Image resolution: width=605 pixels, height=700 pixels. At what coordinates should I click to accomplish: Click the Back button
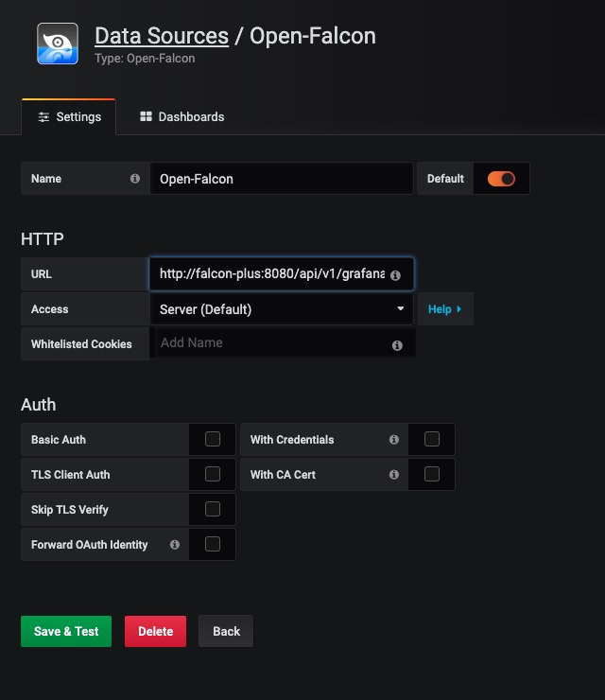pyautogui.click(x=226, y=631)
